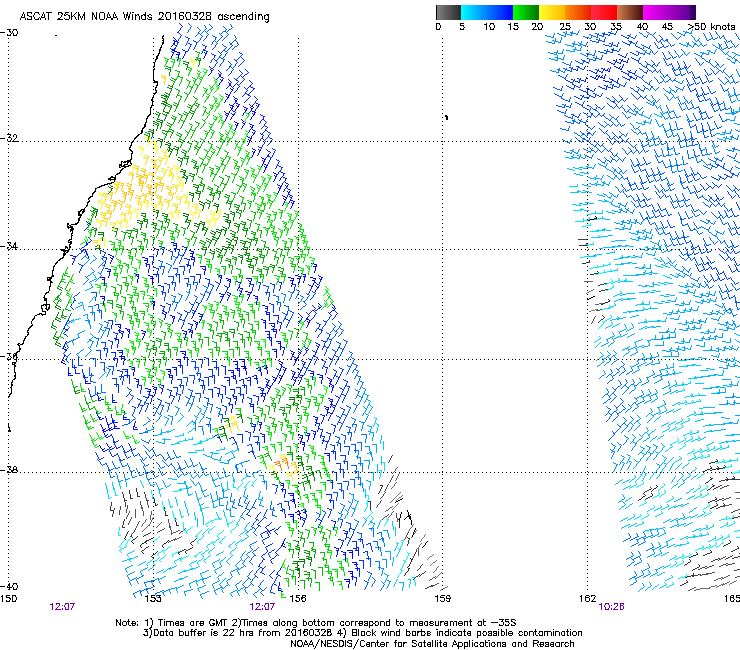Click the '>50 knots' legend label

(x=711, y=27)
